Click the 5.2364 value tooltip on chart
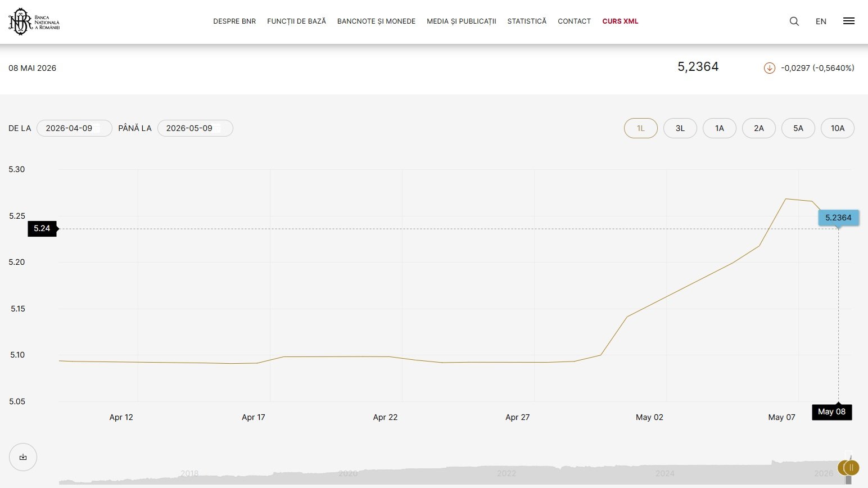The width and height of the screenshot is (868, 488). pyautogui.click(x=838, y=218)
